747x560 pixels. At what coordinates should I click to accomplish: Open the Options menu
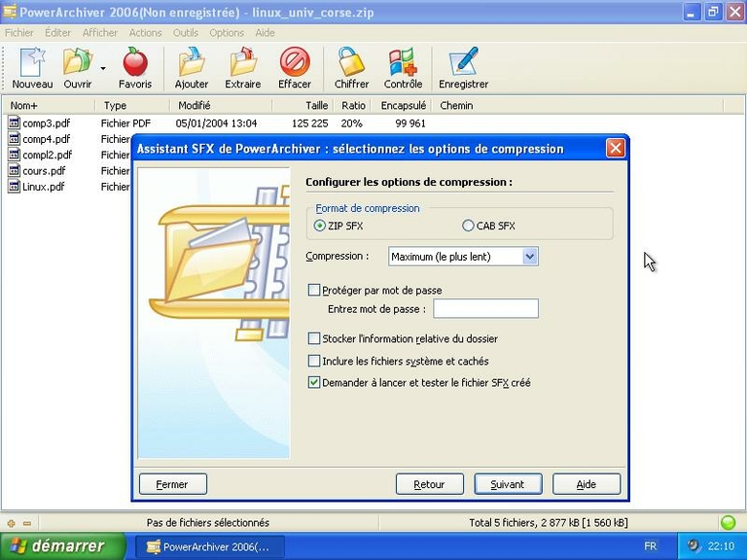pyautogui.click(x=227, y=33)
